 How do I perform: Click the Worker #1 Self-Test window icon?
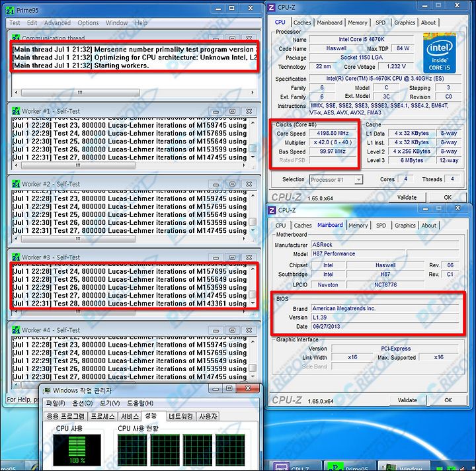point(16,111)
